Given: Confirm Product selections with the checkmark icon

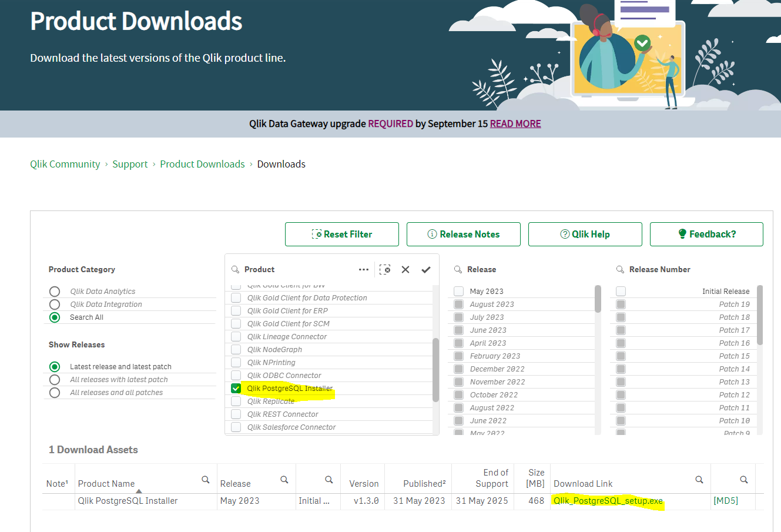Looking at the screenshot, I should coord(425,269).
